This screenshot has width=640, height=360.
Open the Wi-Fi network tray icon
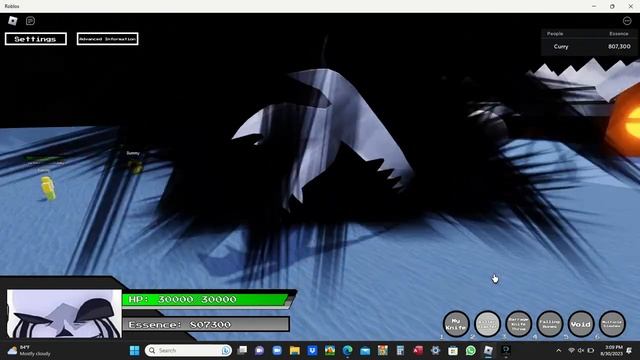(x=571, y=350)
